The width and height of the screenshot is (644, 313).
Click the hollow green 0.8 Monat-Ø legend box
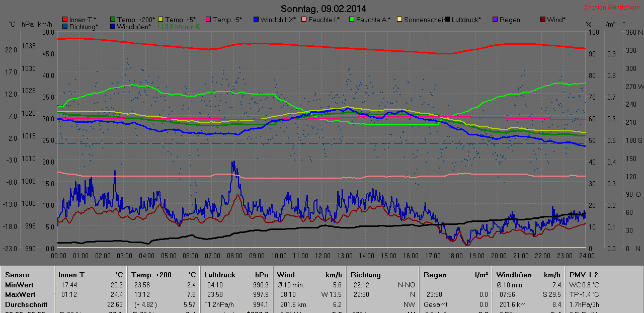(160, 27)
